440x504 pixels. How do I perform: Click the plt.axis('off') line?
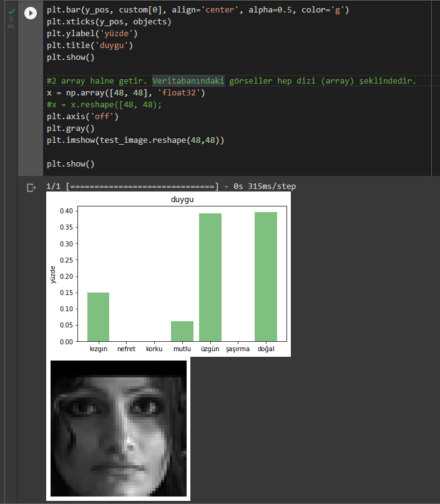pos(82,117)
